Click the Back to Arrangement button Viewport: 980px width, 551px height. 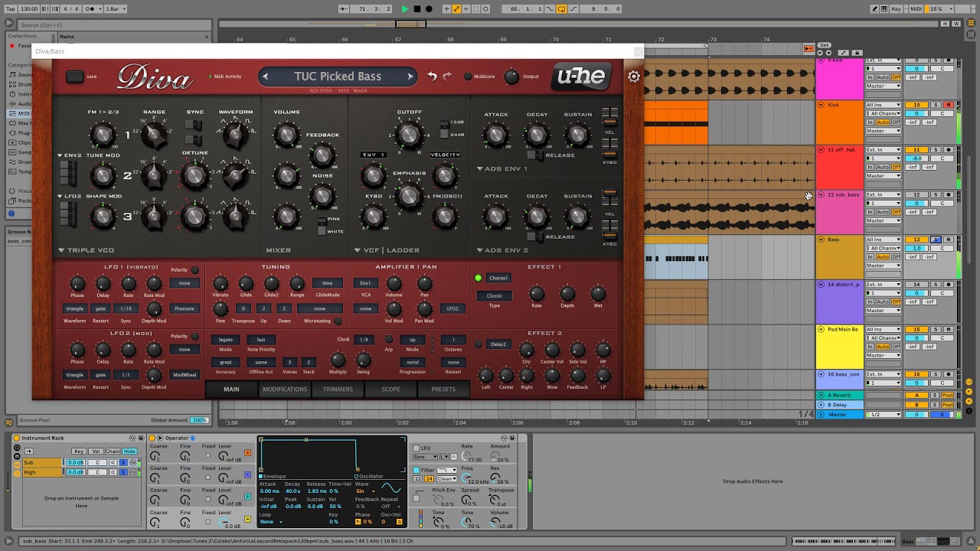pos(808,49)
